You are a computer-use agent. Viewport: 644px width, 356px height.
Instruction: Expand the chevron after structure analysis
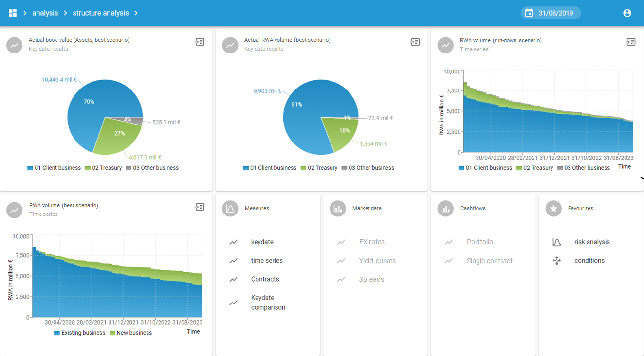coord(136,13)
